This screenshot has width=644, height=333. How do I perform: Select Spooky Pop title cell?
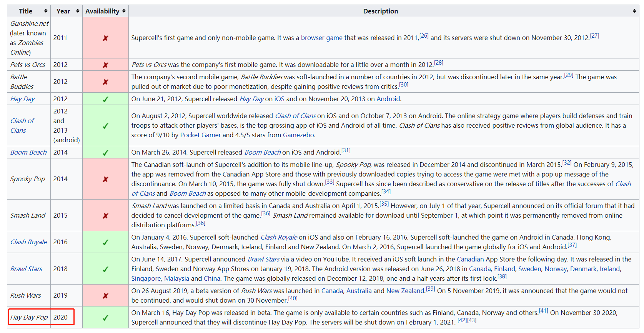(29, 179)
